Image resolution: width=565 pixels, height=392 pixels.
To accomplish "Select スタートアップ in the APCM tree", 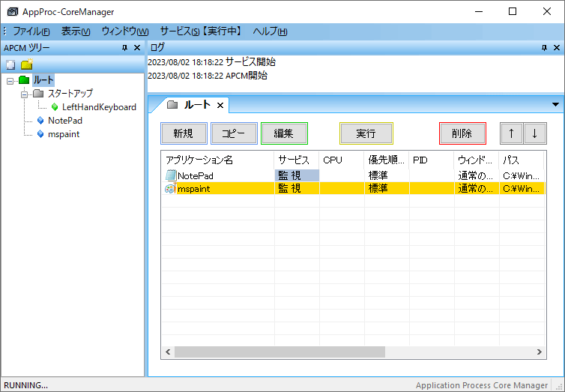I will point(70,94).
